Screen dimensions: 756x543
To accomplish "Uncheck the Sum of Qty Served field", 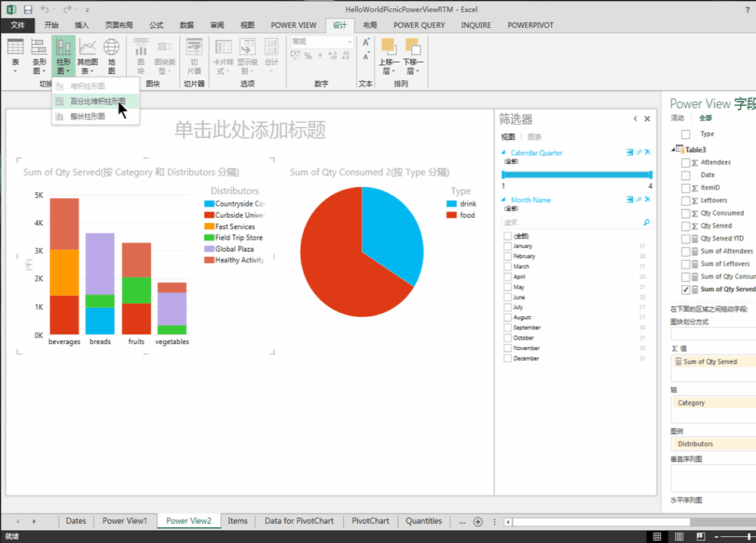I will click(686, 290).
